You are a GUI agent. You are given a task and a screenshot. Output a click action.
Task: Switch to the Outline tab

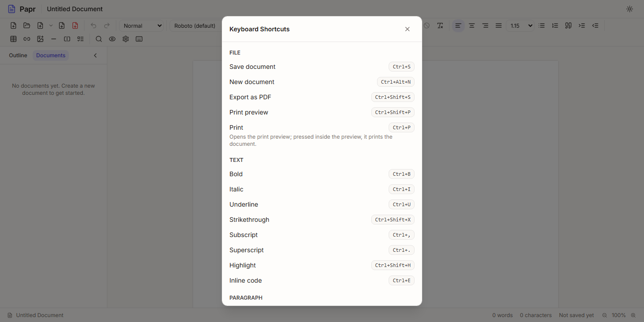(18, 55)
